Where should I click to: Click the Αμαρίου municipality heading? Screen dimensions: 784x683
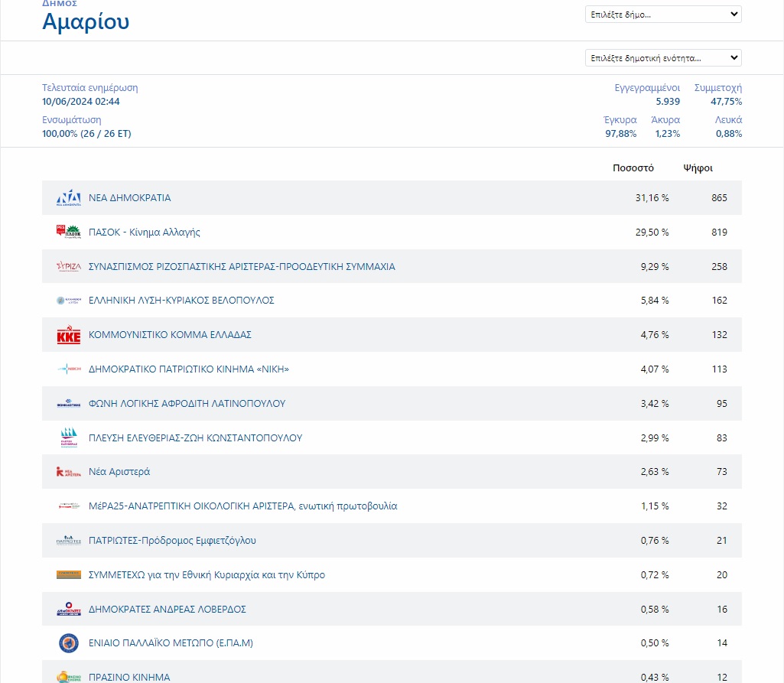(x=86, y=22)
